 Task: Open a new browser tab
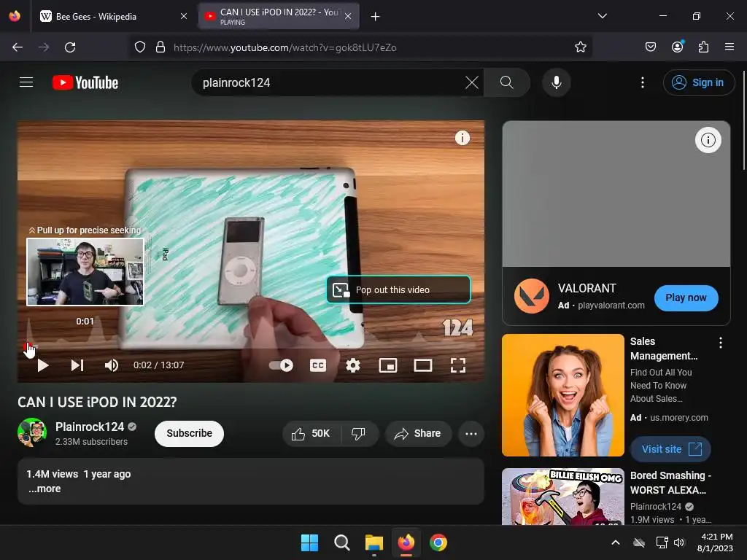(x=376, y=16)
